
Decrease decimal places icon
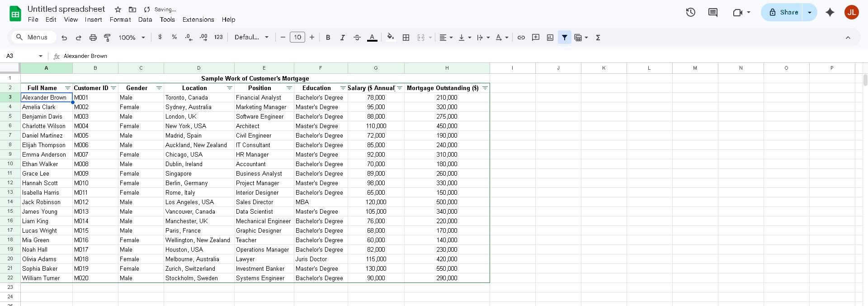189,37
